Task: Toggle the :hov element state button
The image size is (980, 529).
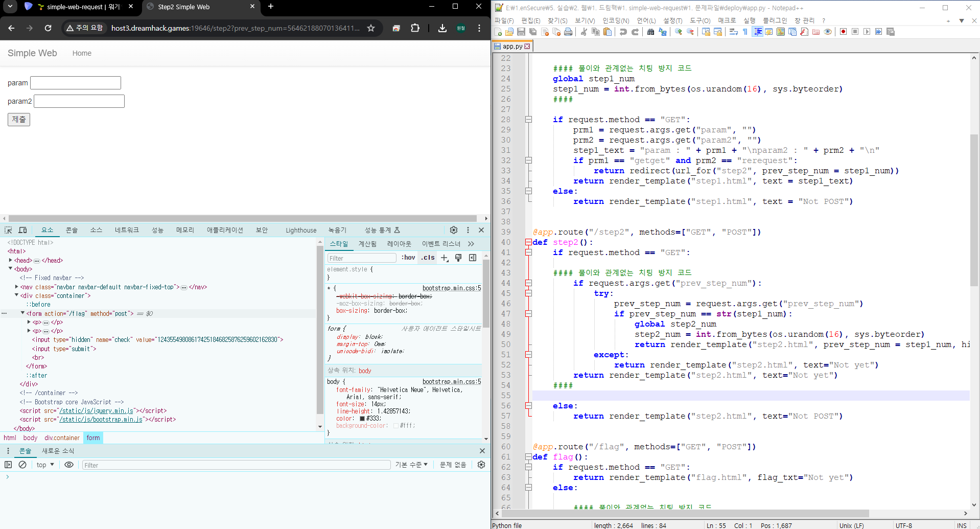Action: pos(408,258)
